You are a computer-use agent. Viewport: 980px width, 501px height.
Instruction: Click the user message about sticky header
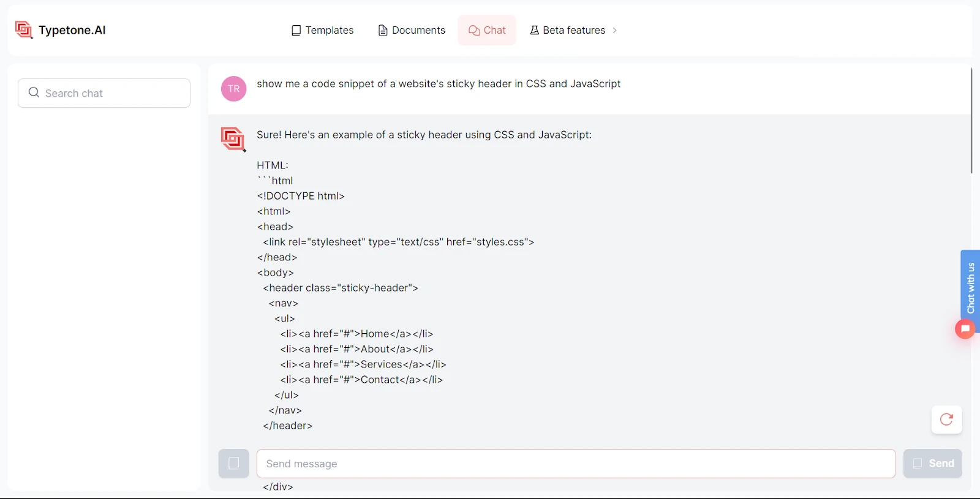[x=439, y=84]
